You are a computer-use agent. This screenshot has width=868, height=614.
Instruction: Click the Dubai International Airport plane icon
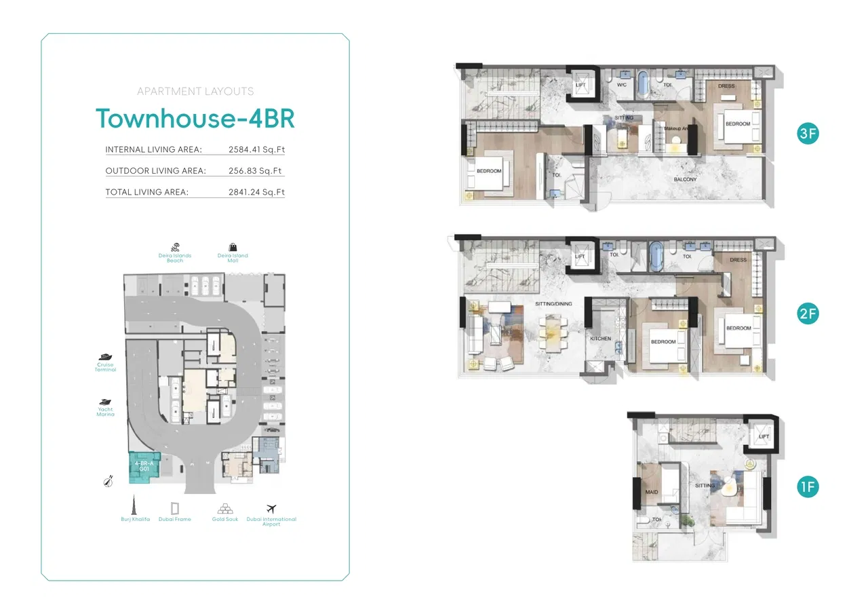tap(271, 508)
